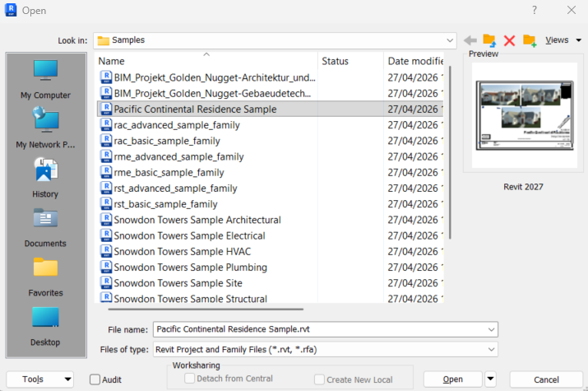The image size is (588, 391).
Task: Click the vertical scrollbar of file list
Action: tap(450, 153)
